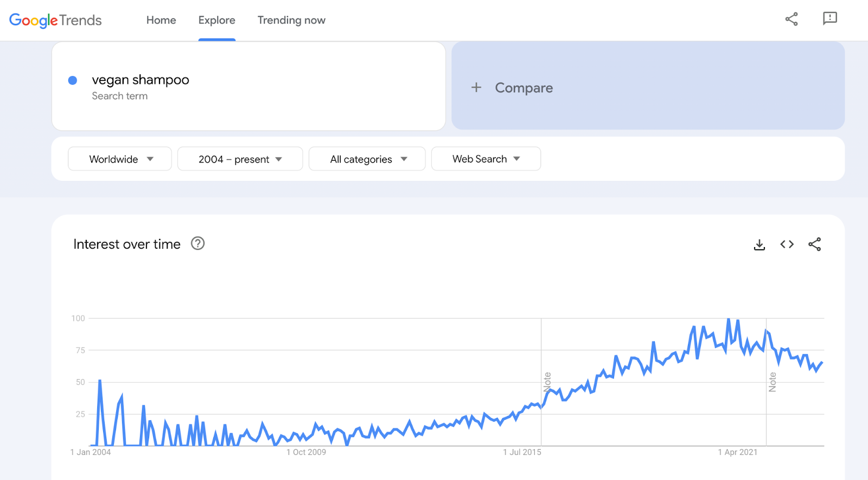The height and width of the screenshot is (480, 868).
Task: Open the Web Search type dropdown
Action: (486, 159)
